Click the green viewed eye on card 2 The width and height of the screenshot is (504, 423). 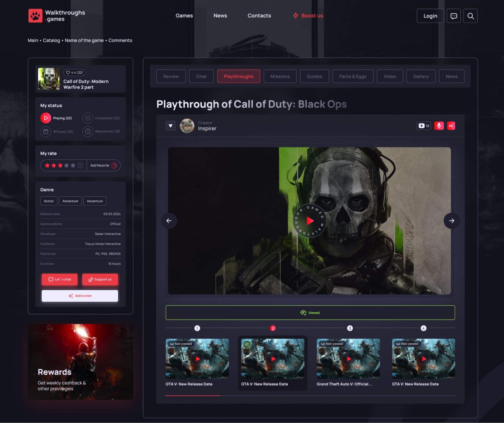[x=247, y=344]
